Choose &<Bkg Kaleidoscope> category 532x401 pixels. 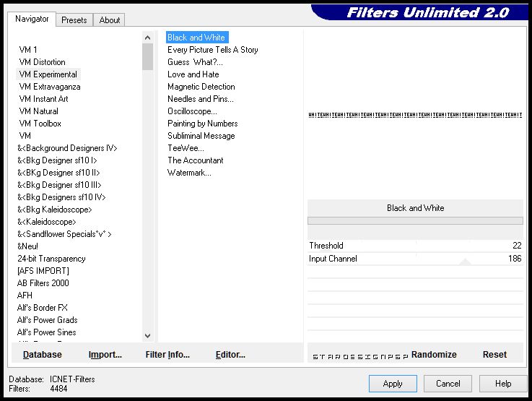pyautogui.click(x=55, y=209)
